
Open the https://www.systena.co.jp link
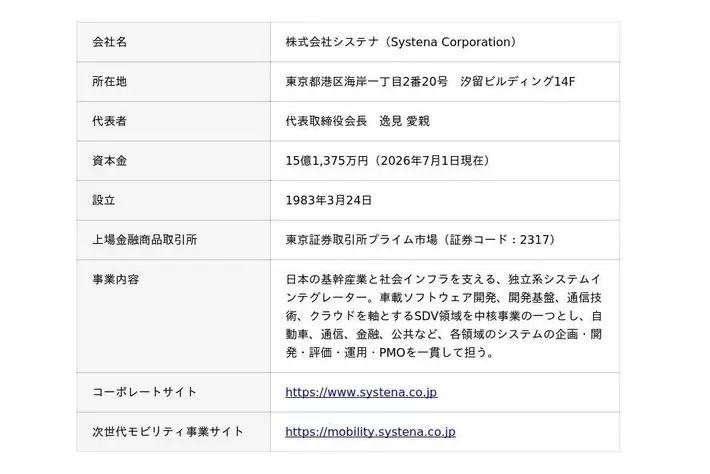pos(361,392)
